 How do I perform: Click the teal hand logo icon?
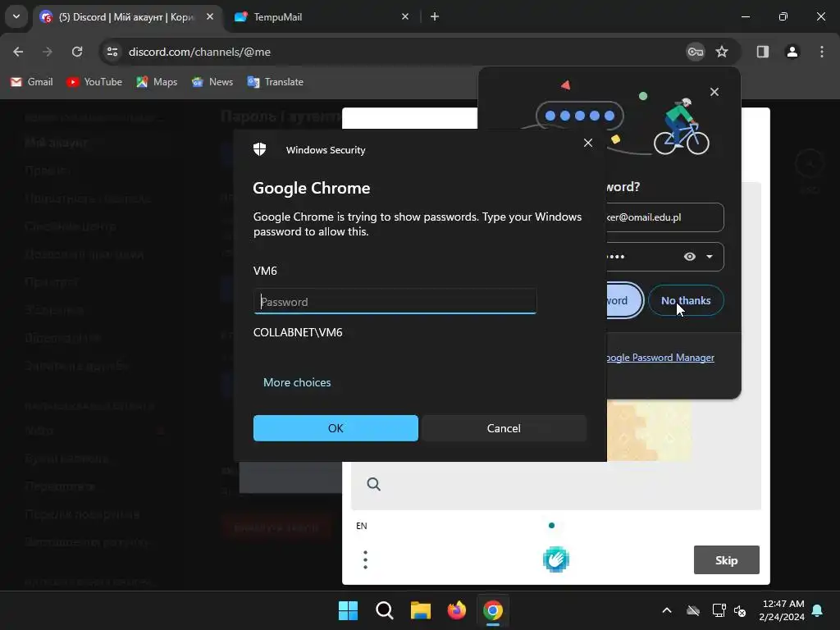555,559
